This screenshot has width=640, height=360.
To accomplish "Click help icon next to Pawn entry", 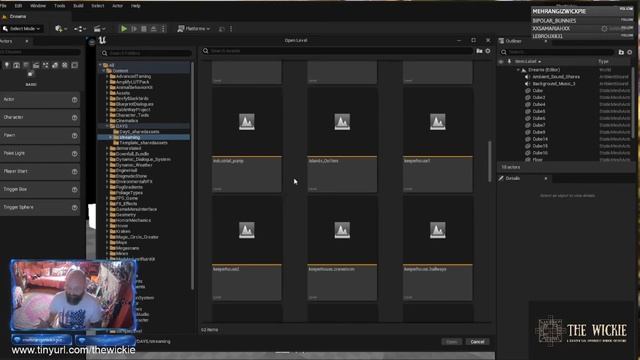I will (x=74, y=136).
